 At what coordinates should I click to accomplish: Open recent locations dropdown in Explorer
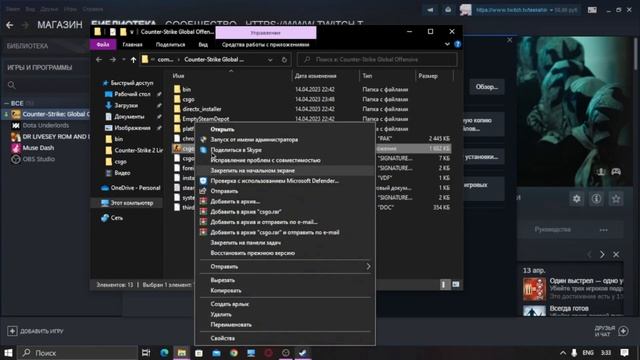coord(124,60)
